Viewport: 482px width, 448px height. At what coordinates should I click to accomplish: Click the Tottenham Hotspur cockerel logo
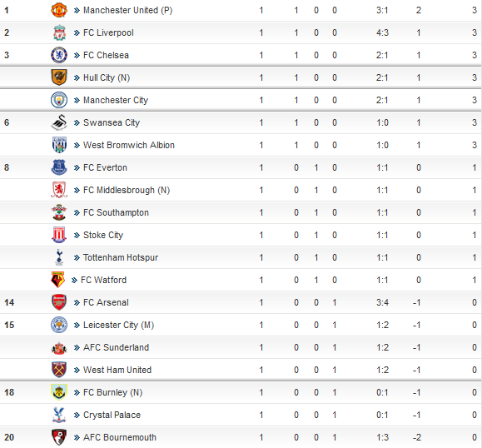pyautogui.click(x=59, y=257)
